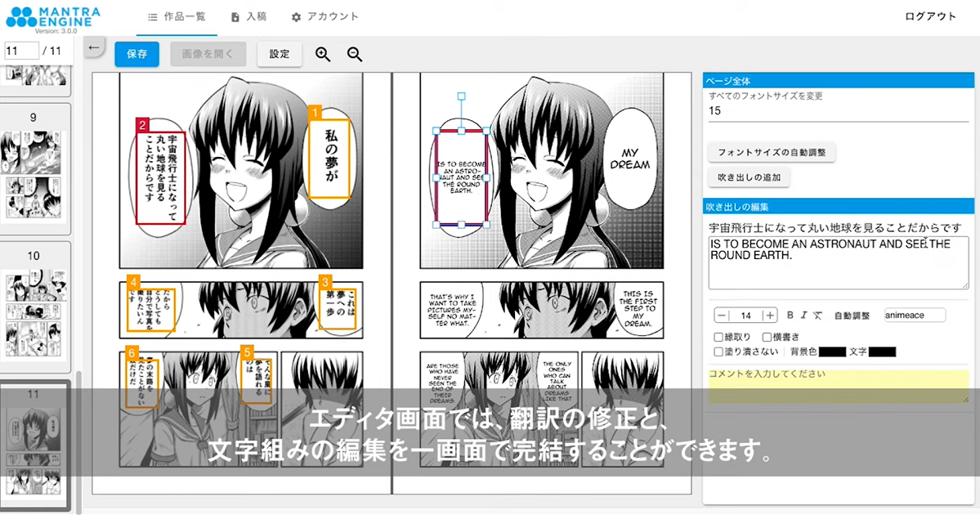Click the Mantra Engine logo
The width and height of the screenshot is (980, 515).
coord(52,17)
